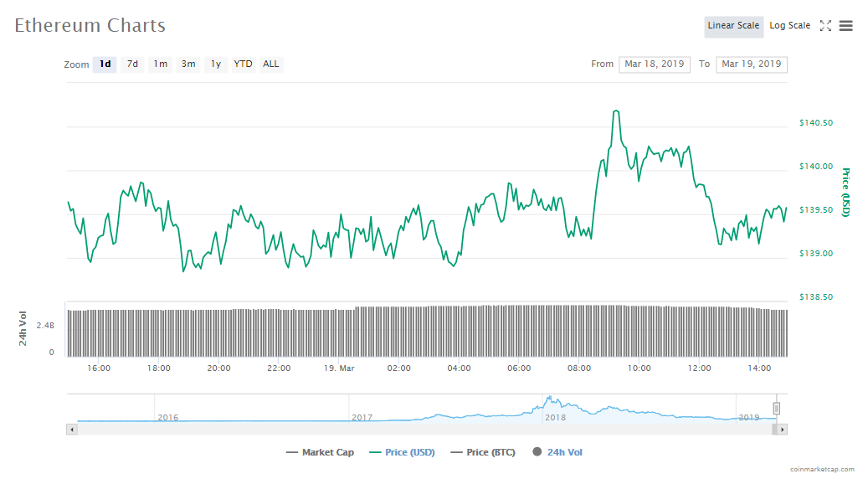Select the 1d zoom range
Viewport: 868px width, 484px height.
tap(105, 64)
